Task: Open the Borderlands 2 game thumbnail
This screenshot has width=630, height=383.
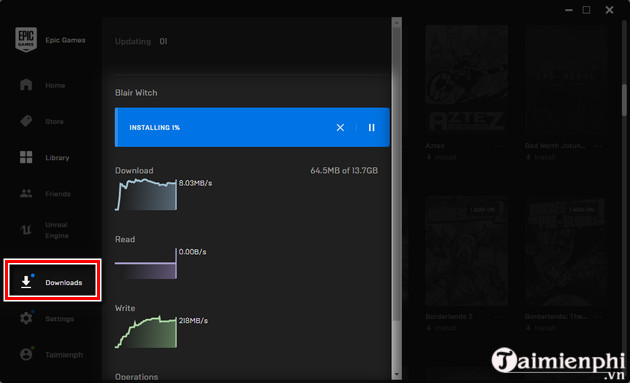Action: (466, 252)
